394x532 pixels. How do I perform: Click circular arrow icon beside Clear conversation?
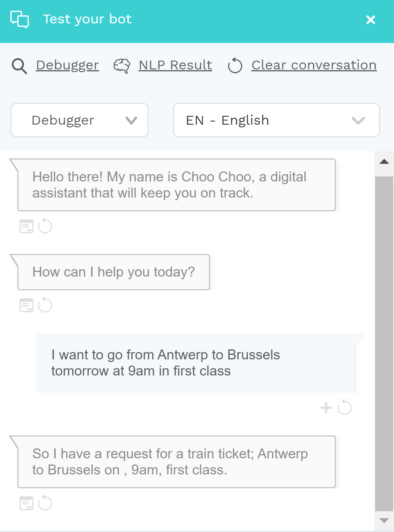coord(235,66)
